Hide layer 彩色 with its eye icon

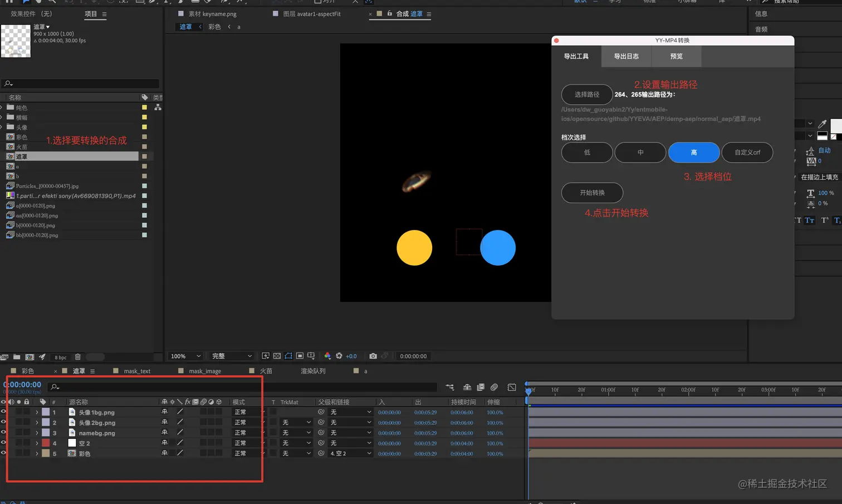[3, 453]
